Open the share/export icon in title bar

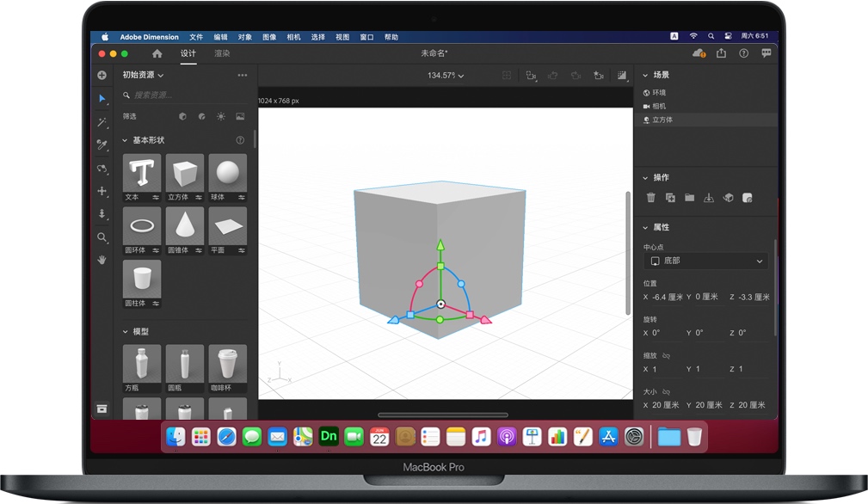click(721, 53)
